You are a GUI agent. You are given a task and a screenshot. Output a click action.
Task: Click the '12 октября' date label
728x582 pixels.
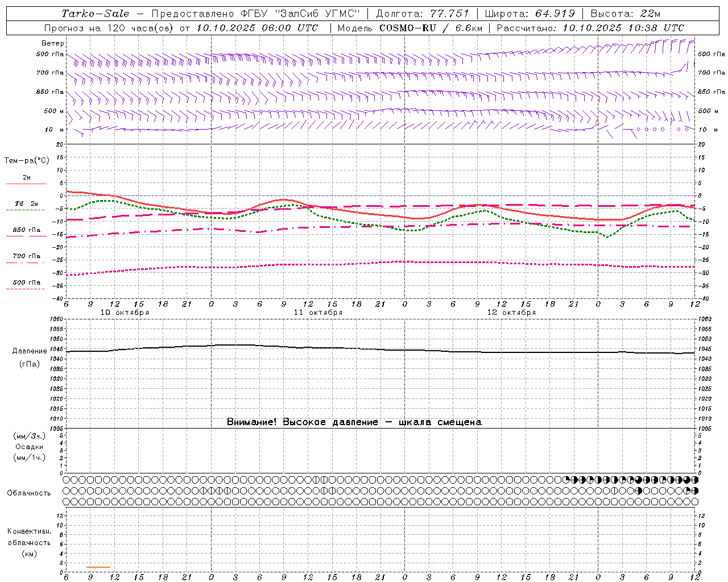point(511,312)
